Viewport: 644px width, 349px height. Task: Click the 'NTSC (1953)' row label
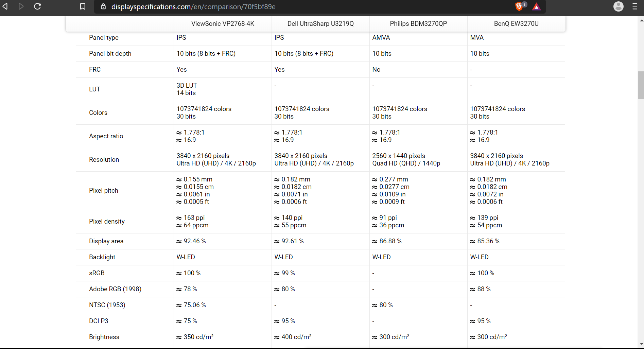[x=107, y=305]
